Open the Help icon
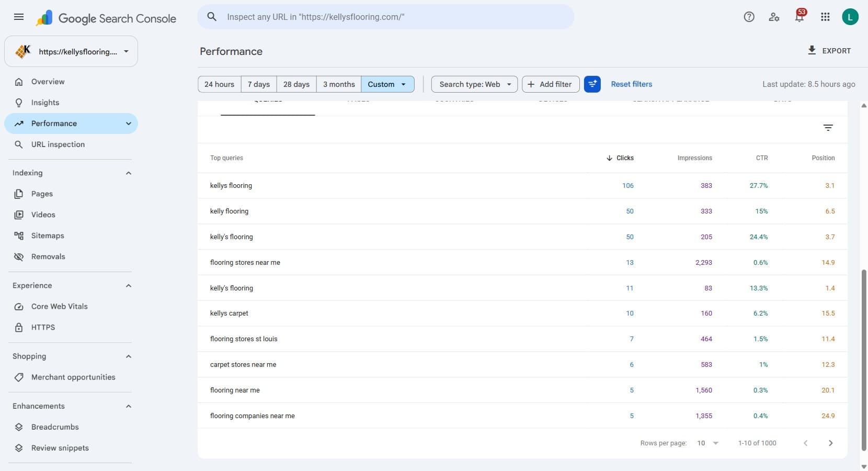Image resolution: width=868 pixels, height=471 pixels. 749,17
